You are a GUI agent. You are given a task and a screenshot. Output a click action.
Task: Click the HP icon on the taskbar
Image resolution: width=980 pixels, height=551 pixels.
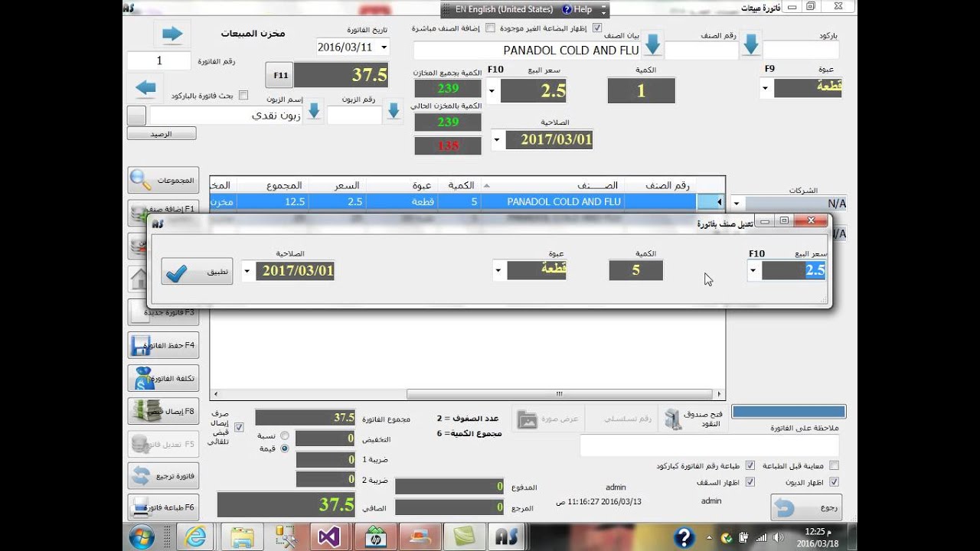[x=376, y=537]
